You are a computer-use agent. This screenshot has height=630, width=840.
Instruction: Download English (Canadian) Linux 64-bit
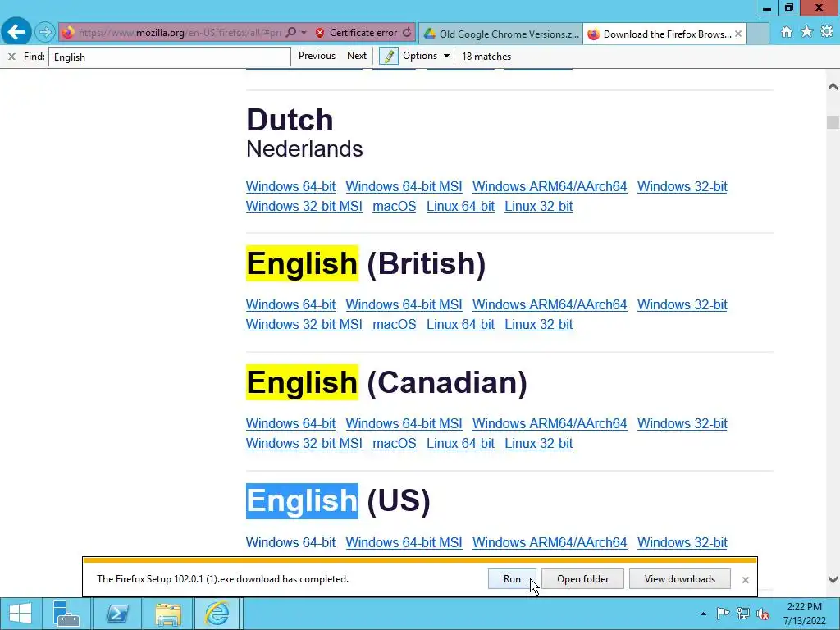pyautogui.click(x=460, y=443)
